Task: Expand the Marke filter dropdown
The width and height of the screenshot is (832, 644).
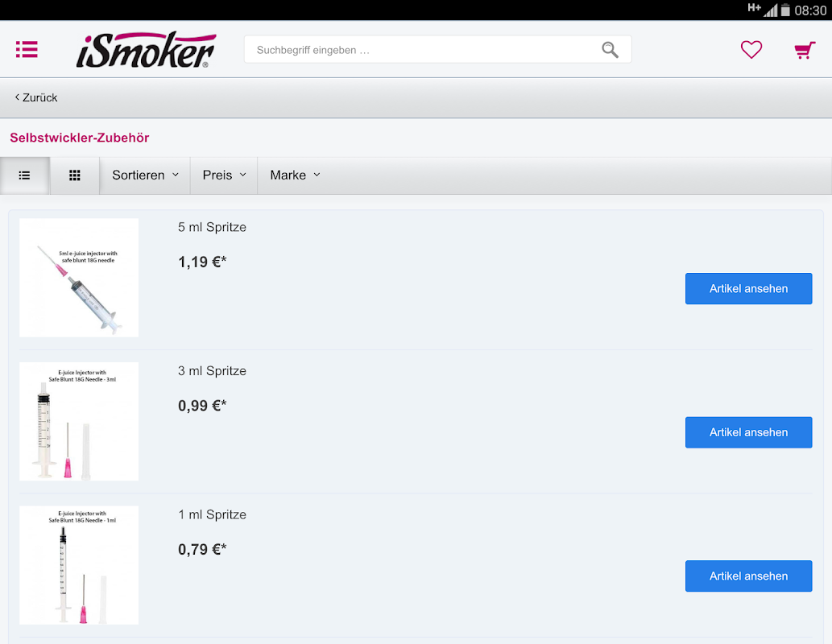Action: click(295, 175)
